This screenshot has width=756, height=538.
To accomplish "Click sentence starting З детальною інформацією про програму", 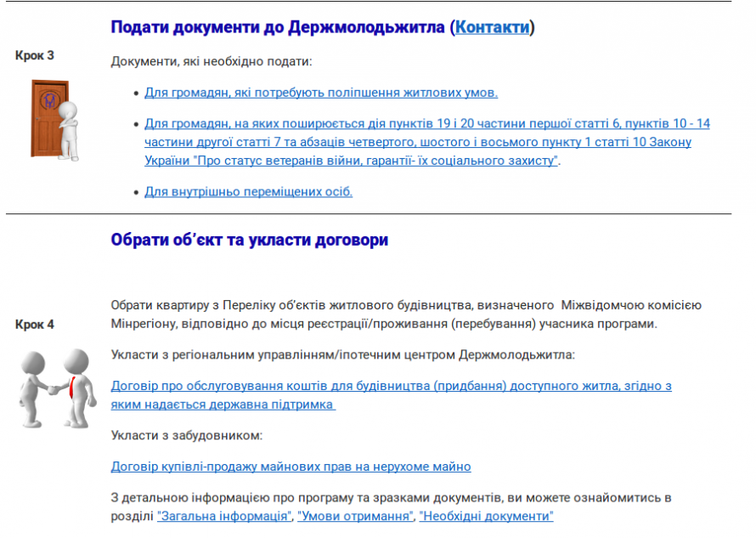I will pyautogui.click(x=391, y=497).
